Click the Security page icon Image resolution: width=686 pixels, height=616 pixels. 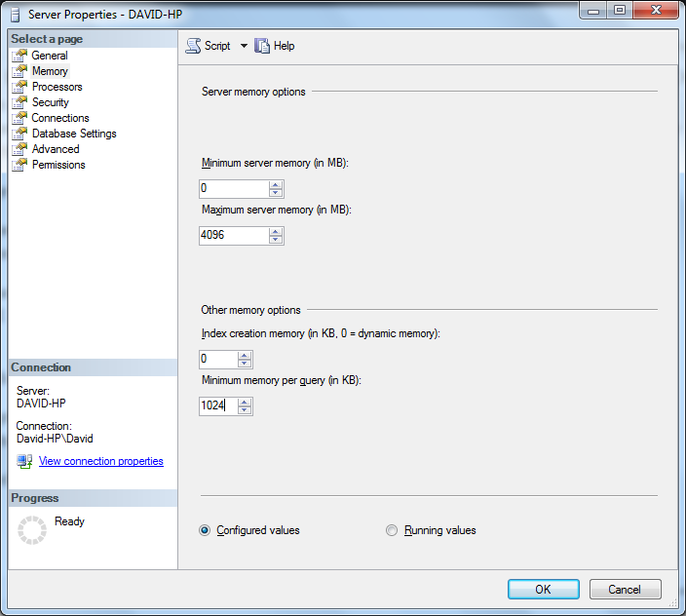click(19, 102)
